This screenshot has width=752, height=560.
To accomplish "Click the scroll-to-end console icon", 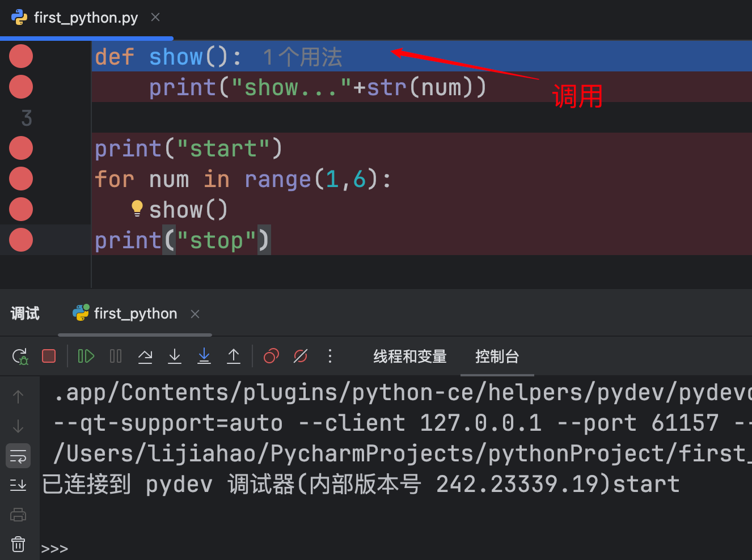I will click(x=18, y=485).
